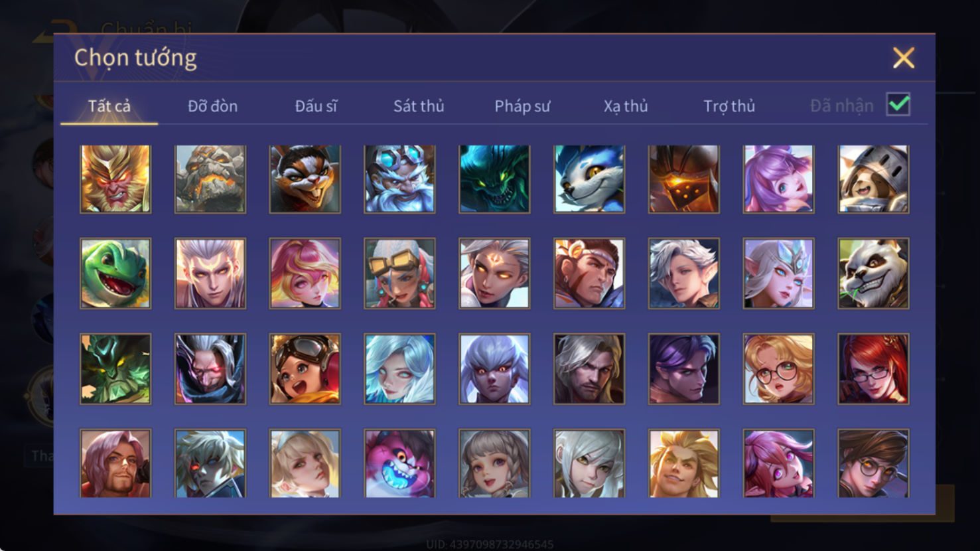Pick the bearded dwarf with blue goggles
This screenshot has height=551, width=980.
pyautogui.click(x=399, y=179)
